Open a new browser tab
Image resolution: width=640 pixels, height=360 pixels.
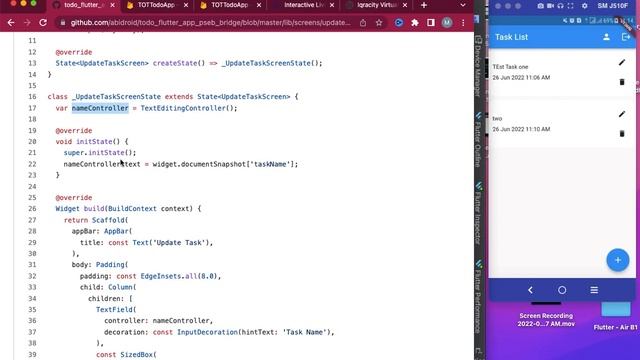click(424, 5)
